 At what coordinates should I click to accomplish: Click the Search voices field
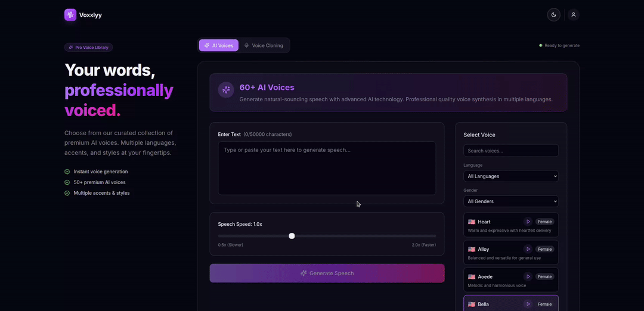tap(511, 151)
